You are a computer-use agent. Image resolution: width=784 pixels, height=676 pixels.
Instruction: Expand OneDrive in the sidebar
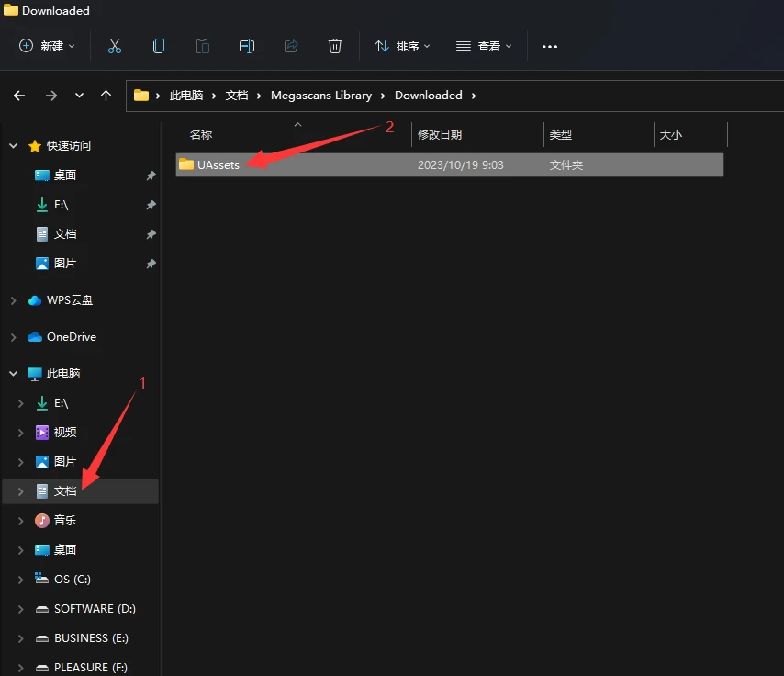pyautogui.click(x=14, y=337)
